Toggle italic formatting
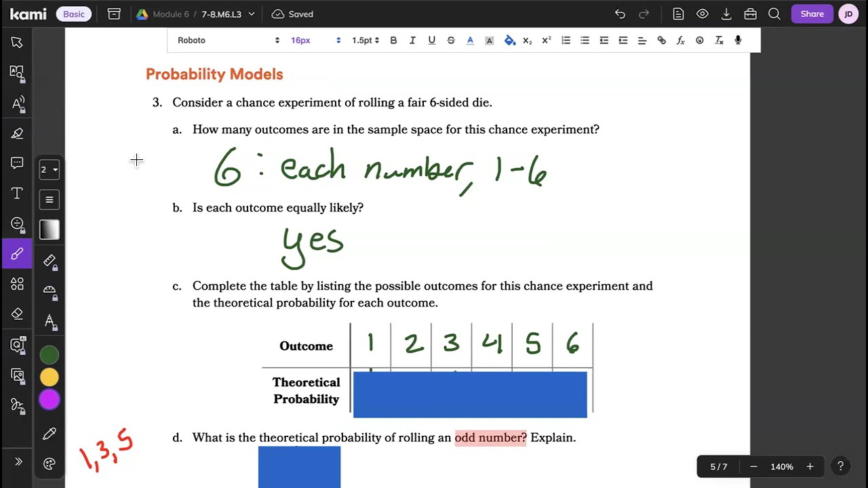The height and width of the screenshot is (488, 868). click(x=412, y=41)
